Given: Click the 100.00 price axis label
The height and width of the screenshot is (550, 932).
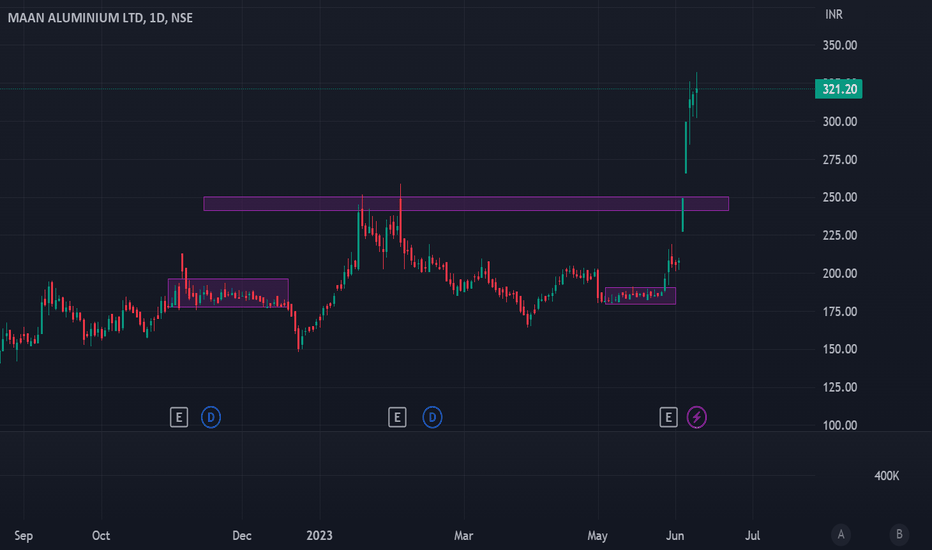Looking at the screenshot, I should point(839,425).
